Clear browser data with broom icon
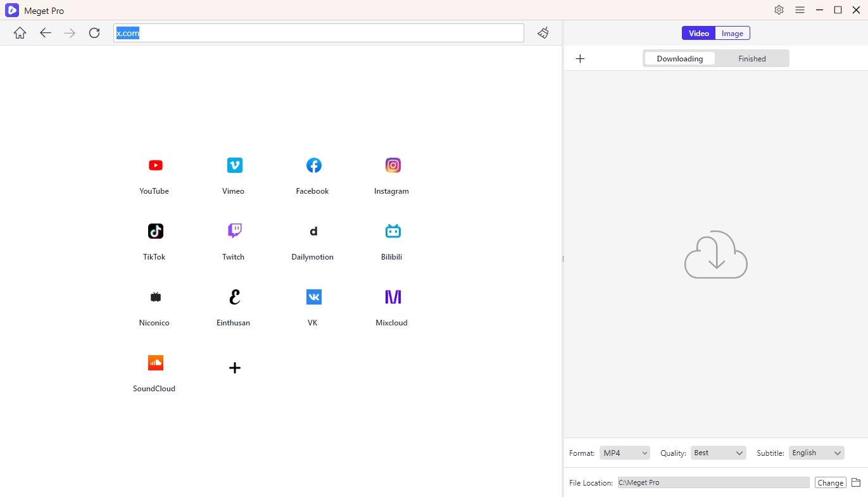The height and width of the screenshot is (497, 868). coord(543,33)
